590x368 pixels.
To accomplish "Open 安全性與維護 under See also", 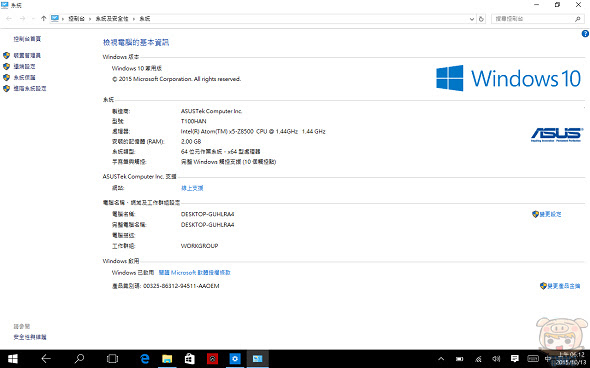I will pos(30,337).
